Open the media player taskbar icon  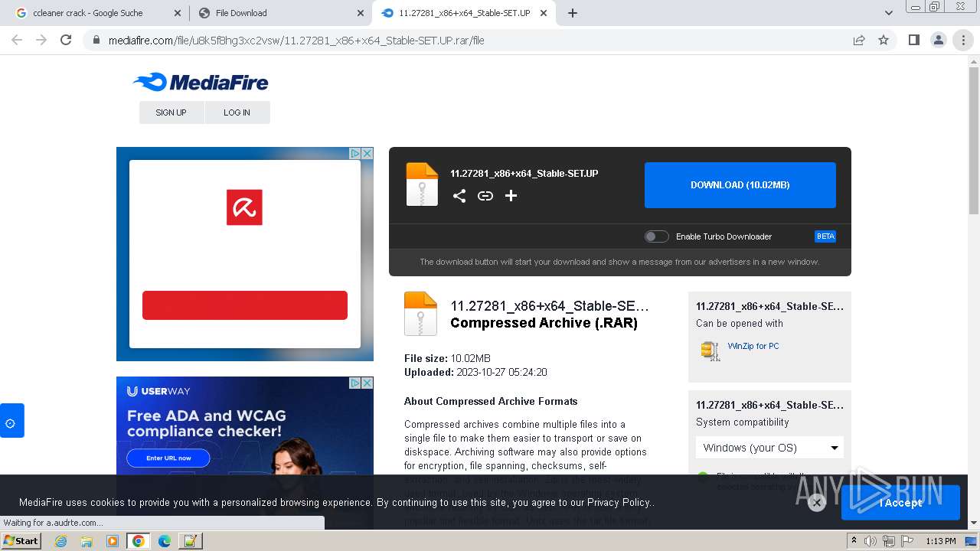(x=113, y=541)
